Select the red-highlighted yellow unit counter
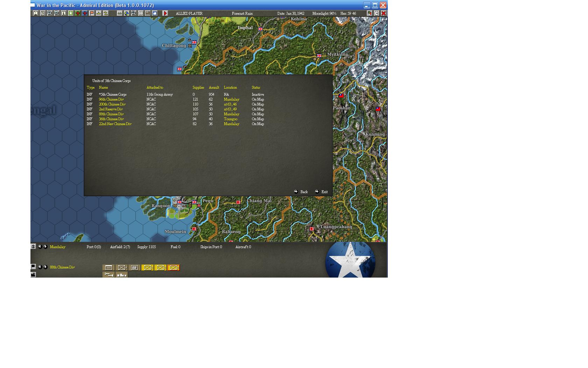This screenshot has width=588, height=368. click(x=173, y=267)
